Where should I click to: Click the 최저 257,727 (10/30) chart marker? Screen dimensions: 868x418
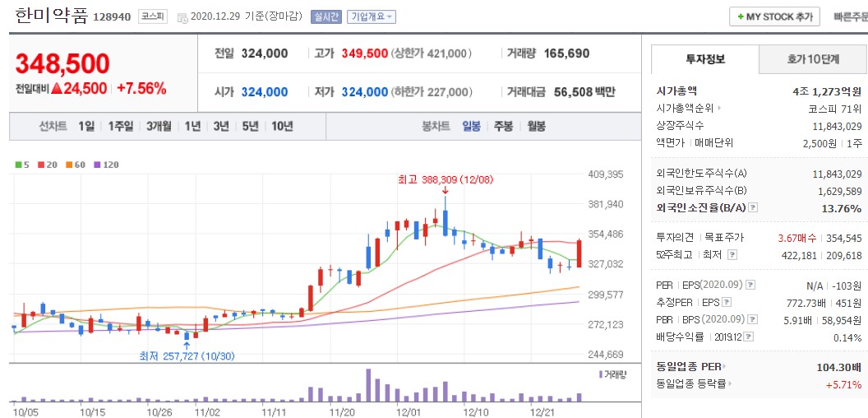[187, 356]
